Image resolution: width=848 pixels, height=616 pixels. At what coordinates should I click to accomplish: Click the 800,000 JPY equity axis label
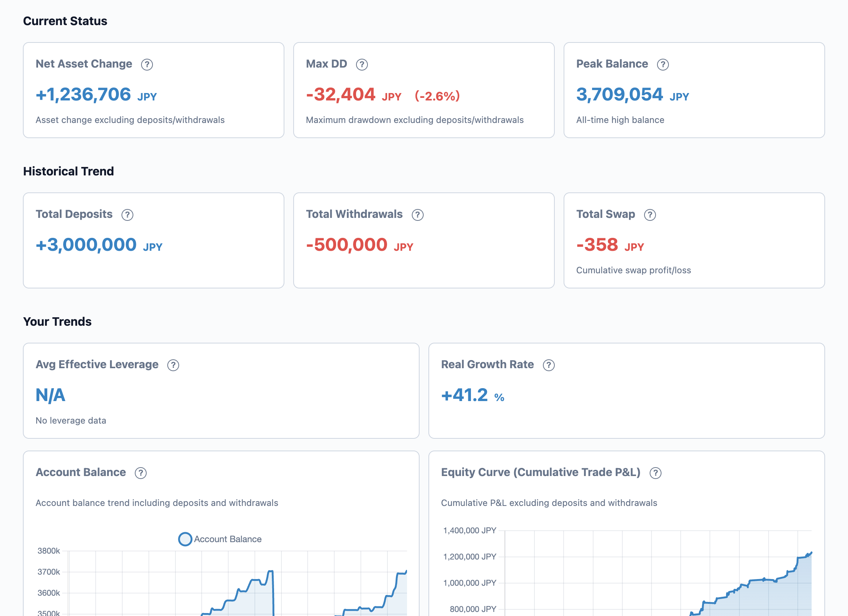[473, 609]
